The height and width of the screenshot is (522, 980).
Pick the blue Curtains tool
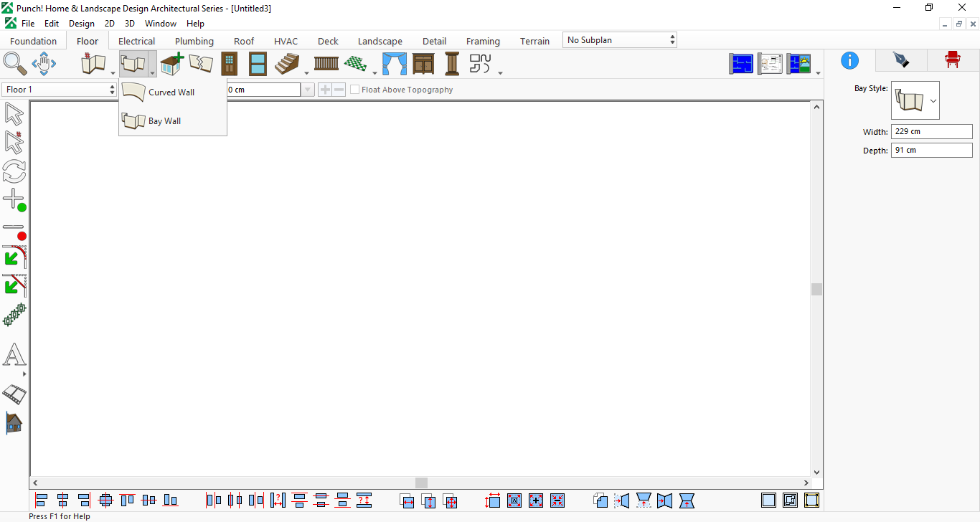[394, 64]
